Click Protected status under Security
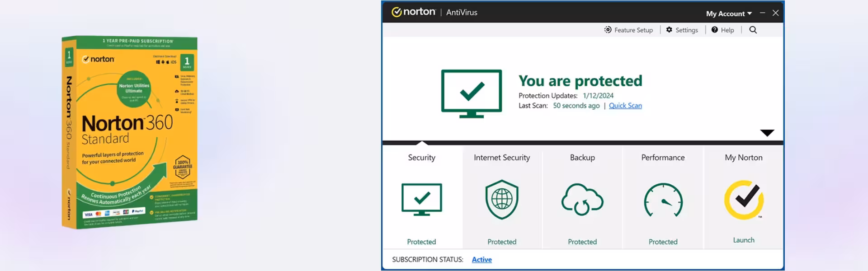 421,242
